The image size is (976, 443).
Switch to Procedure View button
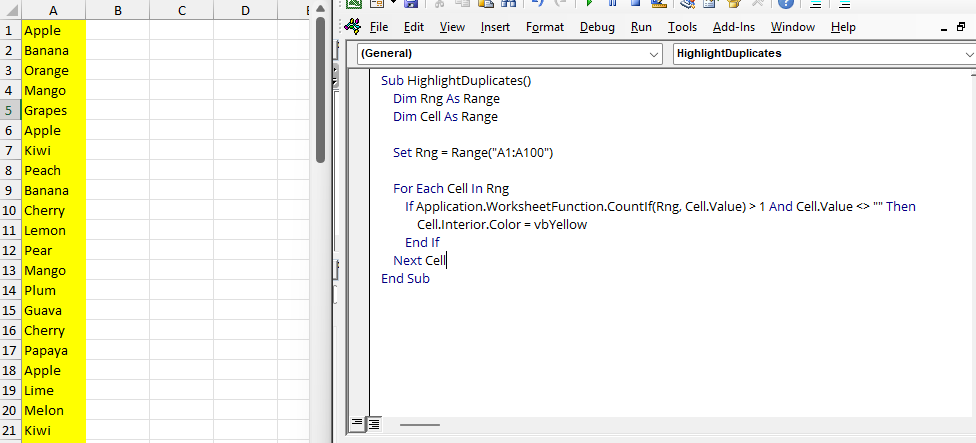[357, 424]
